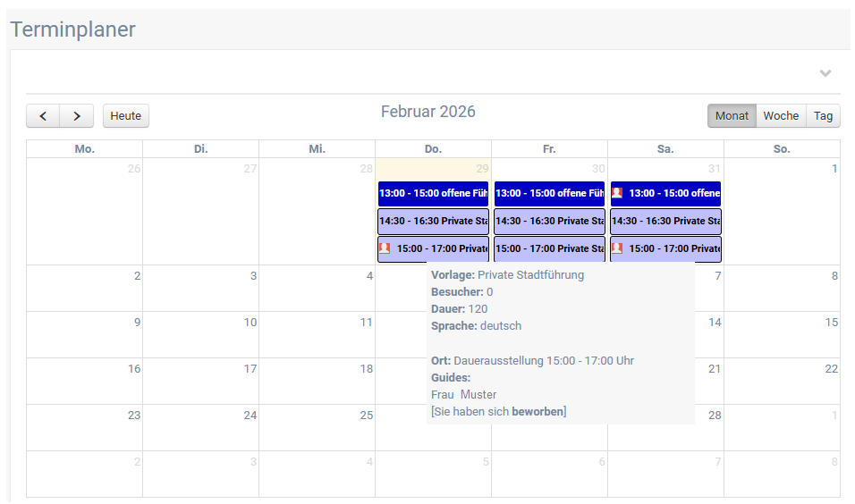Open Saturday 14:30 Private Stadtführung event
Viewport: 855px width, 504px height.
(665, 221)
